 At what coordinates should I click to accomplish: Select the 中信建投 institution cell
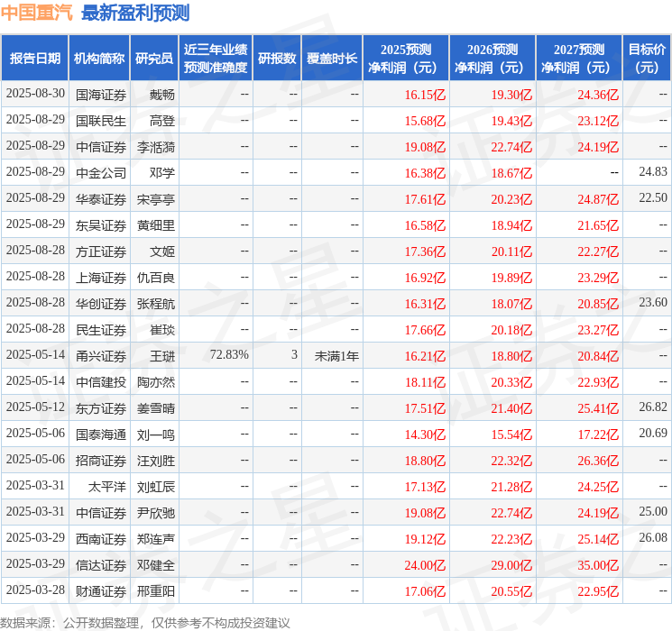pos(101,382)
